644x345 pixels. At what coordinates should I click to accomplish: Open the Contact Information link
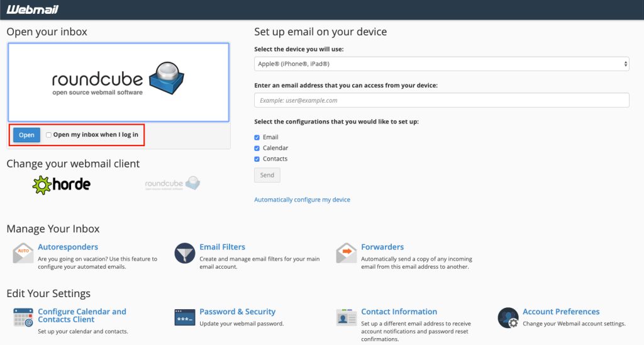coord(399,312)
